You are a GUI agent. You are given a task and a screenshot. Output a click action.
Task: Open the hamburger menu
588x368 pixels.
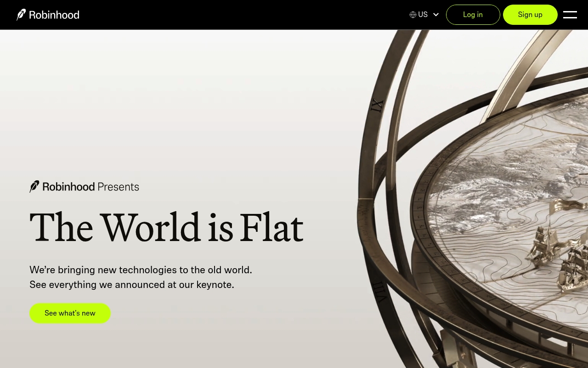pos(570,15)
